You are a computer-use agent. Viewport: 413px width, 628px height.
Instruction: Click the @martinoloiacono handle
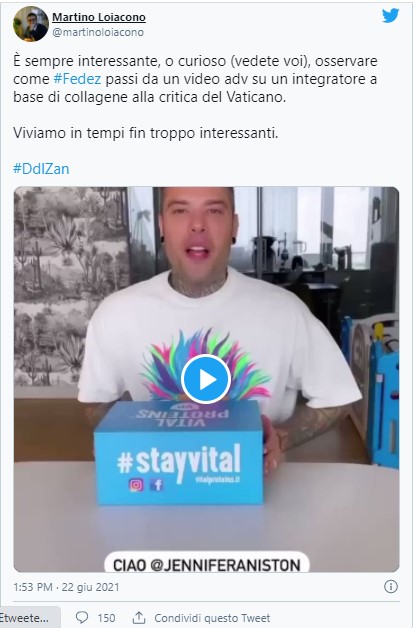pos(98,32)
